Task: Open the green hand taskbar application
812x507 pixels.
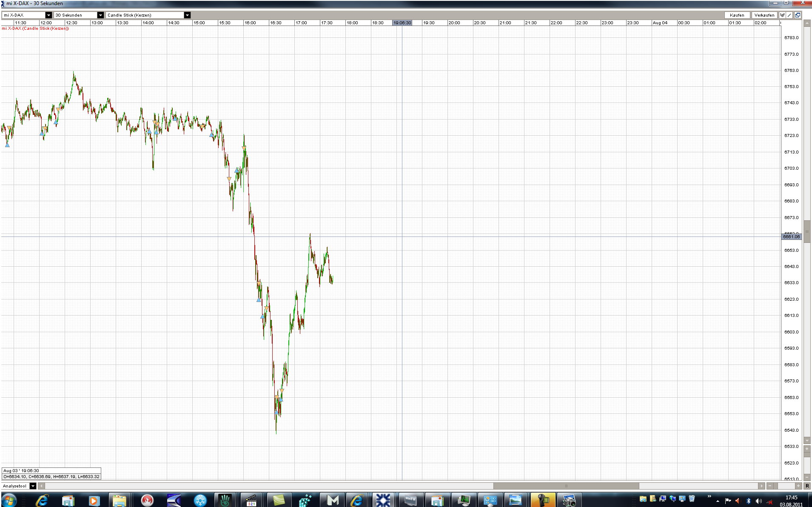Action: tap(225, 500)
